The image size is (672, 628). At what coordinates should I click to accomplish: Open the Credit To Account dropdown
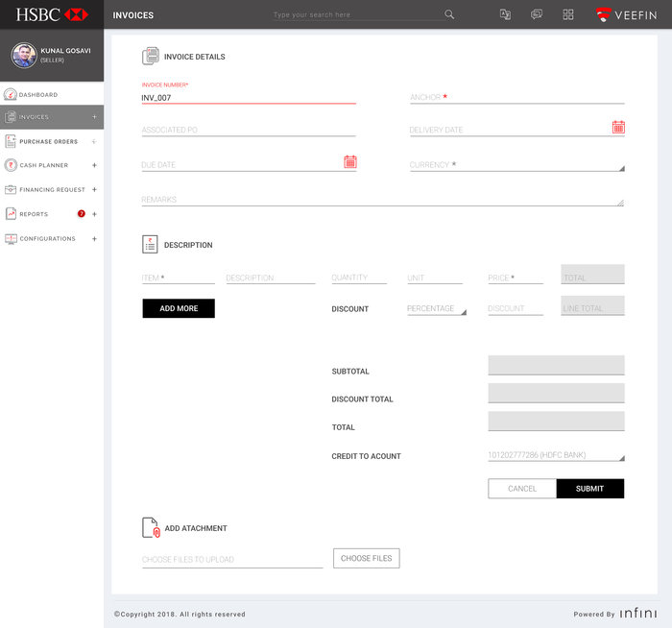(556, 455)
